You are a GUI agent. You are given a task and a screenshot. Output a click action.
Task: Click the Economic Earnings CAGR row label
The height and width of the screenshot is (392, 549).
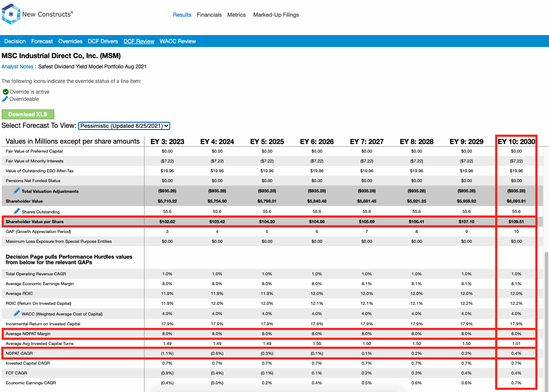pyautogui.click(x=31, y=383)
